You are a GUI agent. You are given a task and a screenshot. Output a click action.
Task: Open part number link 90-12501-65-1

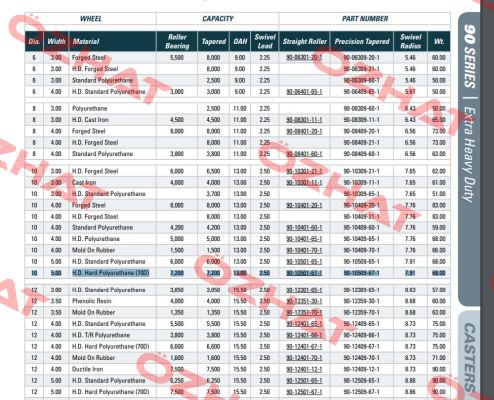[304, 381]
